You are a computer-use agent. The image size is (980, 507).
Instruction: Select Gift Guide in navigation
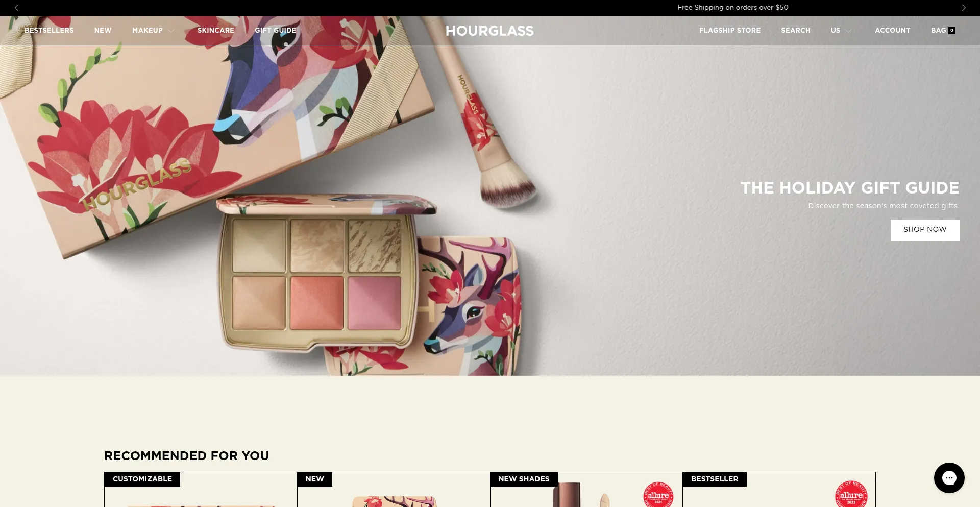click(x=275, y=31)
